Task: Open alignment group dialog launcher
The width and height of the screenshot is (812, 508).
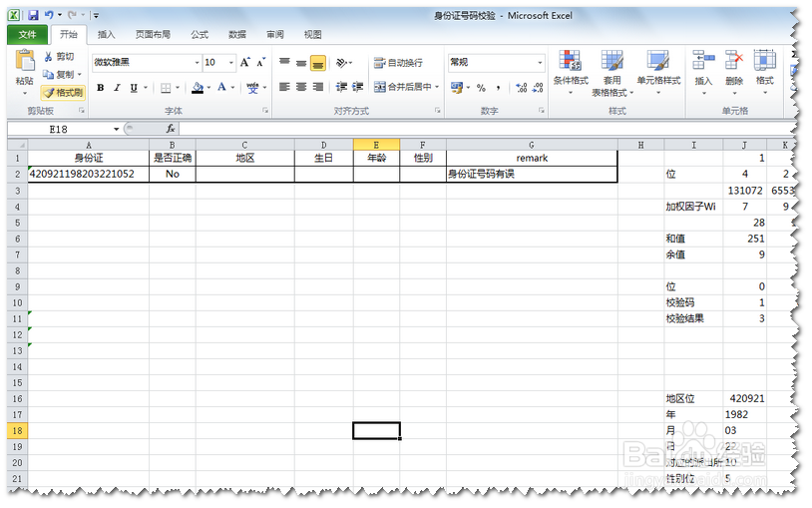Action: pyautogui.click(x=438, y=111)
